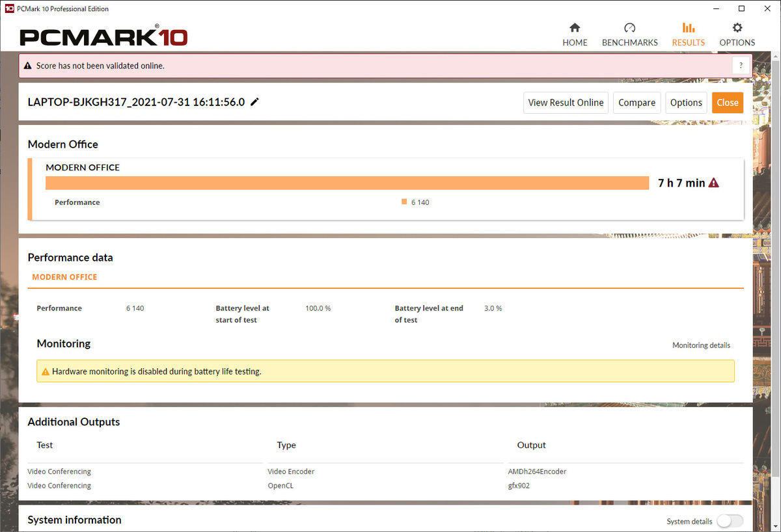The height and width of the screenshot is (532, 781).
Task: Click the 3.0 % battery end value
Action: (493, 308)
